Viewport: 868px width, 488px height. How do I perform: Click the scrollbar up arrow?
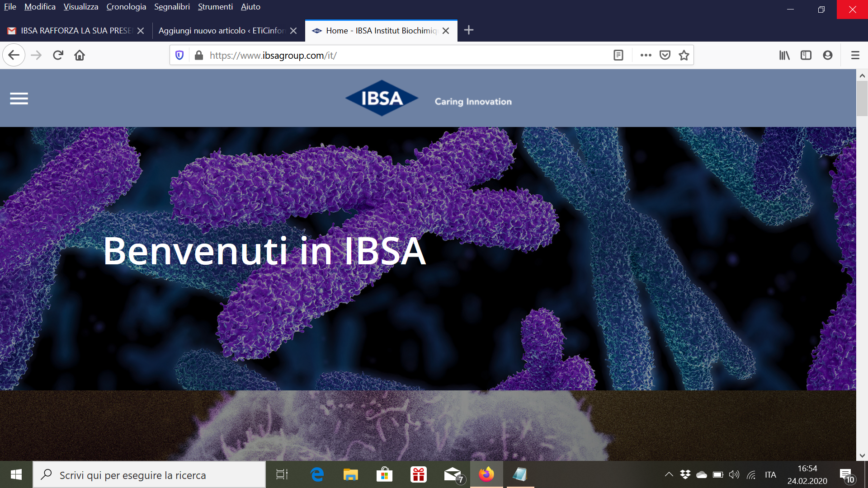point(862,75)
